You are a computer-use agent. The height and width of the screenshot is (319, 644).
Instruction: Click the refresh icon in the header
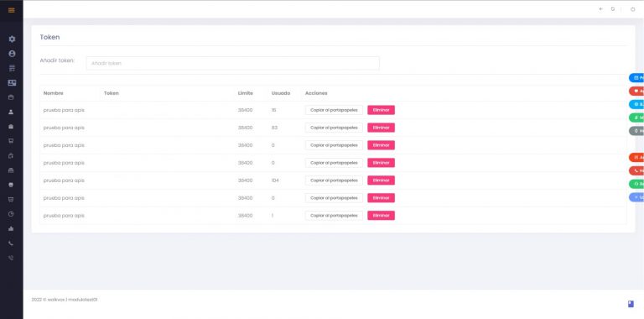click(613, 9)
